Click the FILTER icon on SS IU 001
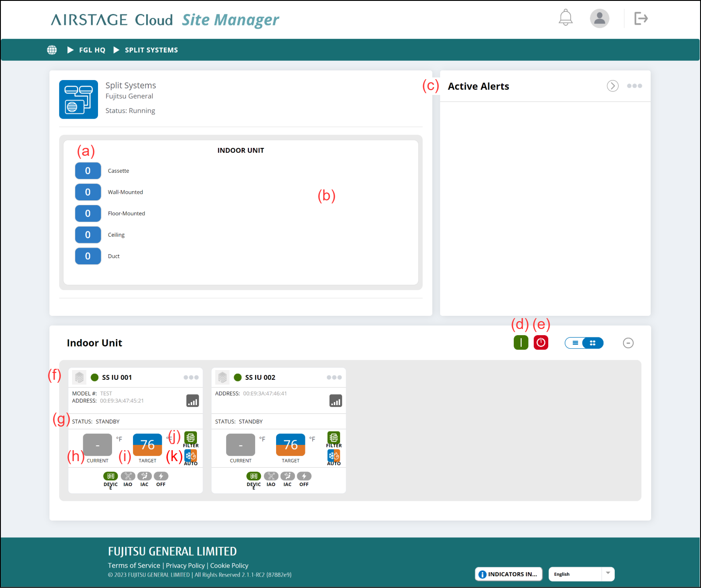The height and width of the screenshot is (588, 701). [191, 438]
